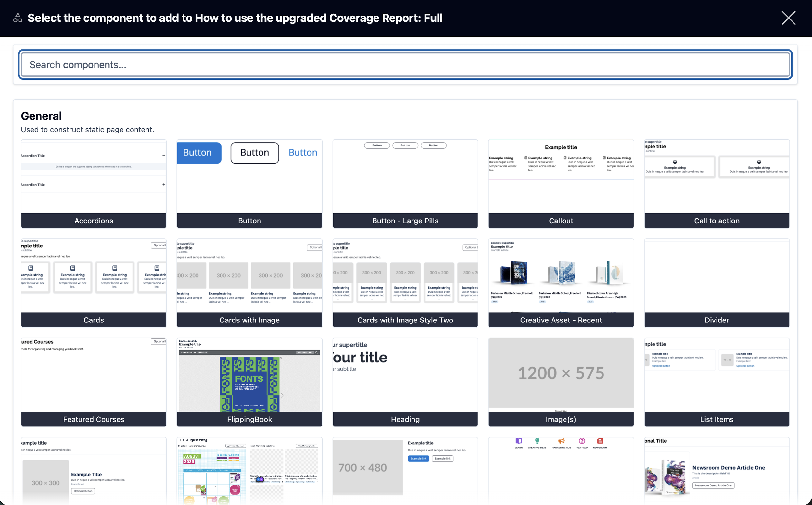This screenshot has height=505, width=812.
Task: Focus the Search components field
Action: tap(405, 64)
